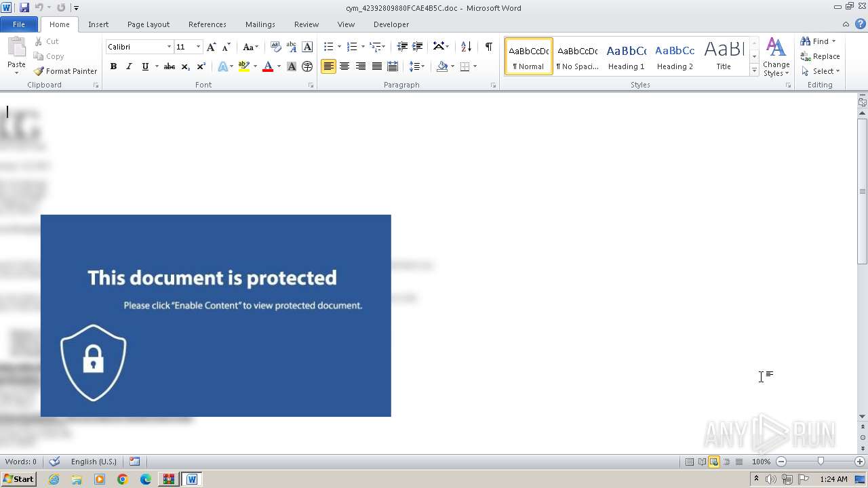Viewport: 868px width, 488px height.
Task: Expand the Styles gallery More arrow
Action: pos(754,70)
